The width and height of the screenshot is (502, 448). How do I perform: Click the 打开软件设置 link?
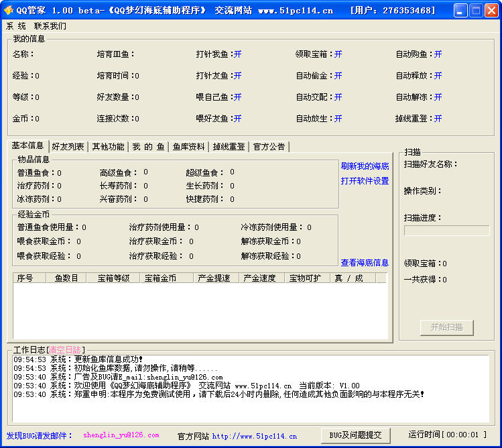tap(365, 181)
